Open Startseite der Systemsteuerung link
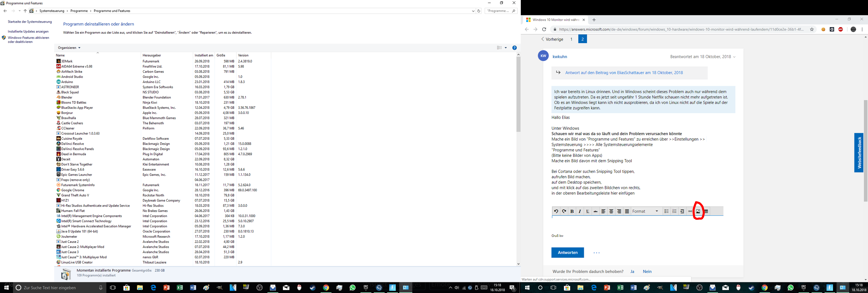 click(x=30, y=22)
